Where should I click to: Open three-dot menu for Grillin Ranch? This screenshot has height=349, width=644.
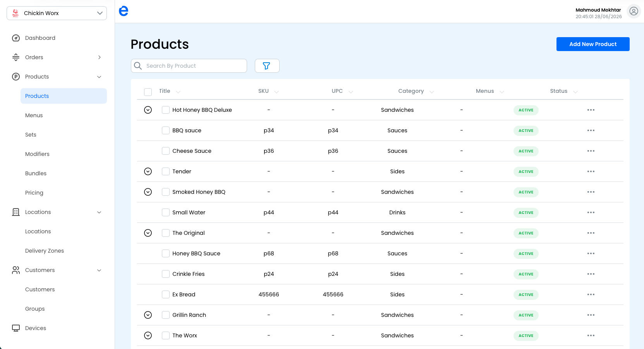[x=591, y=315]
